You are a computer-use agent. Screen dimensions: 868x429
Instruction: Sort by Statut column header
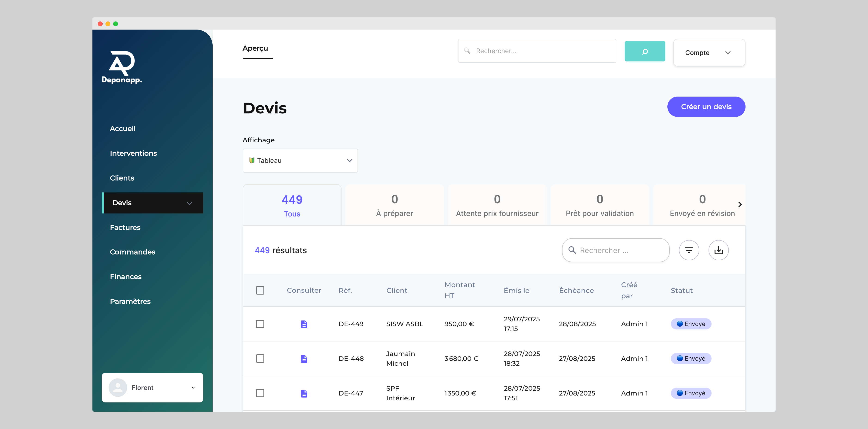coord(682,291)
